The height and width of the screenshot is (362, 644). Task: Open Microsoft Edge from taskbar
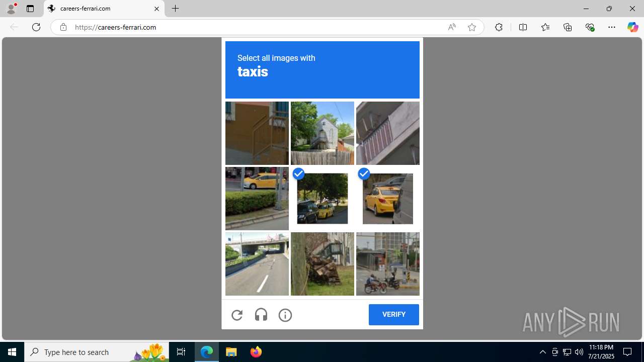[x=207, y=352]
